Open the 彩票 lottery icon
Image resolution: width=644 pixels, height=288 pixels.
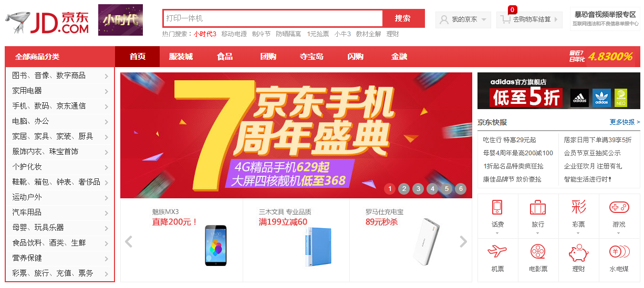click(x=578, y=207)
